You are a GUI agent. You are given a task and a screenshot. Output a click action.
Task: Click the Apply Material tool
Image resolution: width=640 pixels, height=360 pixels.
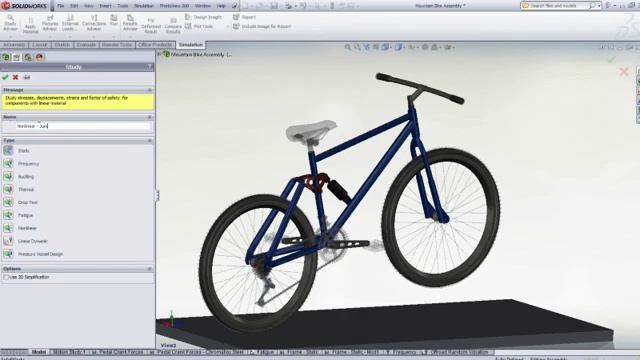tap(30, 24)
